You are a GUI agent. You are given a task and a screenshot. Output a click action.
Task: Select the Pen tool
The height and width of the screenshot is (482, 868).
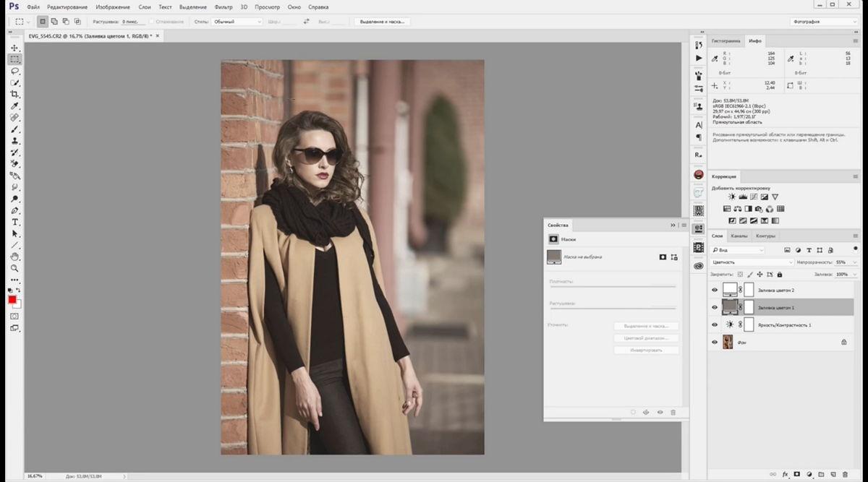(14, 210)
